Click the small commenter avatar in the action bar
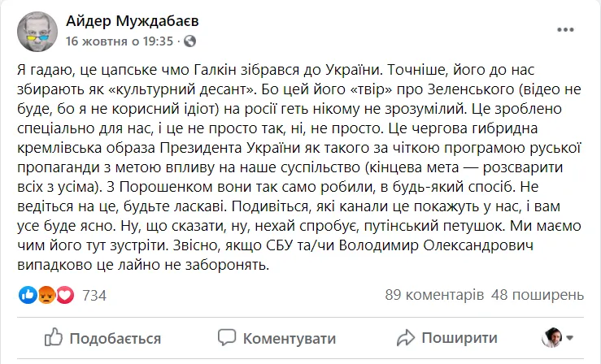Image resolution: width=601 pixels, height=364 pixels. [553, 337]
